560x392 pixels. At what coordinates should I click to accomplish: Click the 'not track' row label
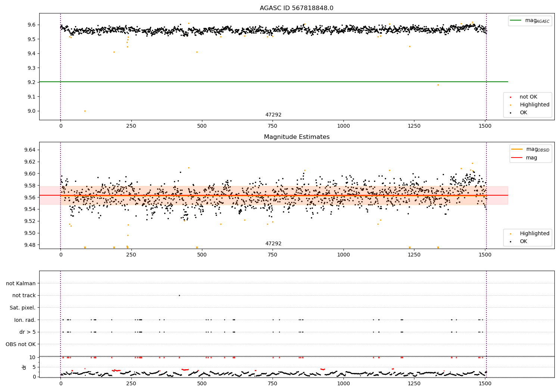(24, 295)
